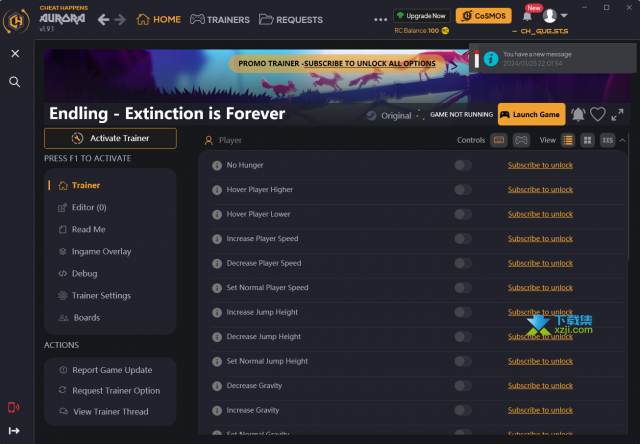The width and height of the screenshot is (640, 444).
Task: Toggle trainer alert bell icon
Action: (578, 115)
